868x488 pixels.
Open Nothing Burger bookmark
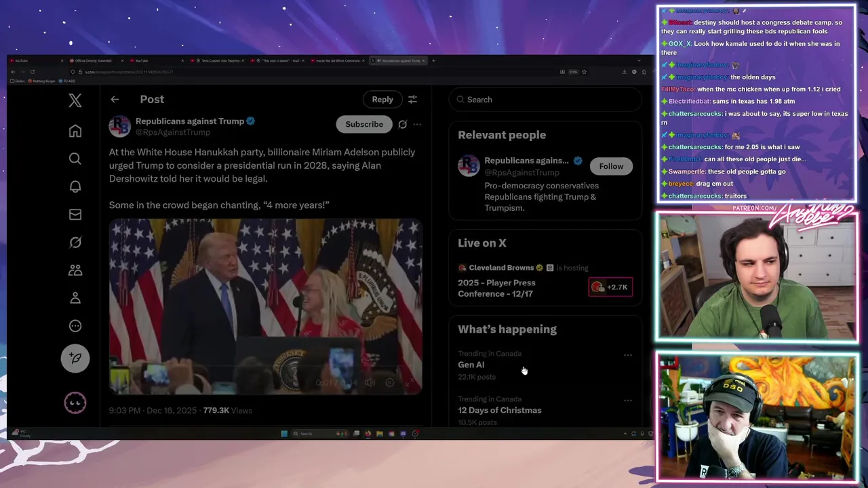point(41,81)
